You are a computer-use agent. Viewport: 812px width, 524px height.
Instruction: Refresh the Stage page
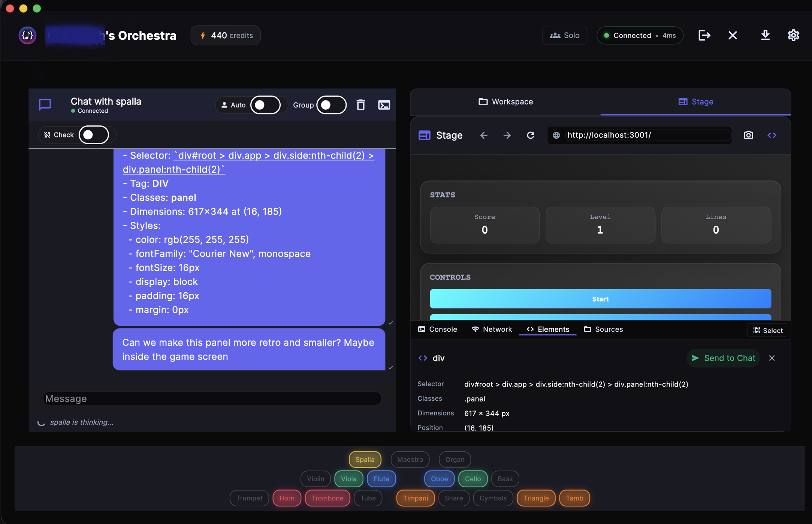[x=530, y=135]
